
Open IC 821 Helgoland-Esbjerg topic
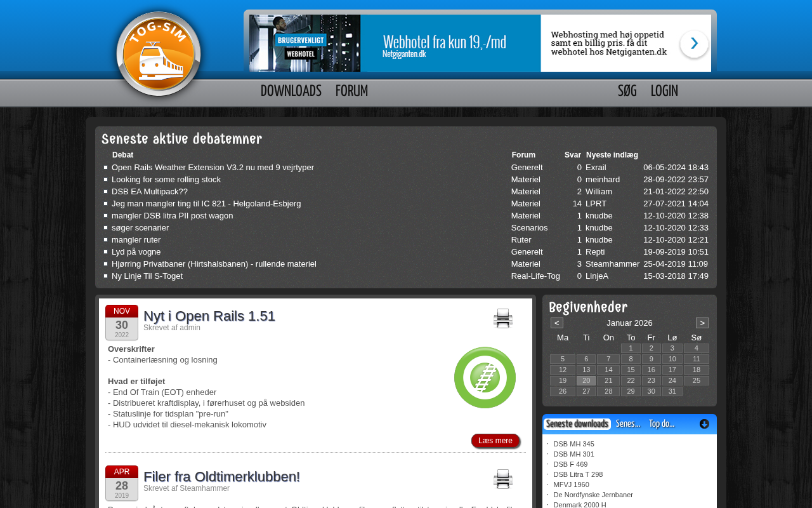point(206,204)
